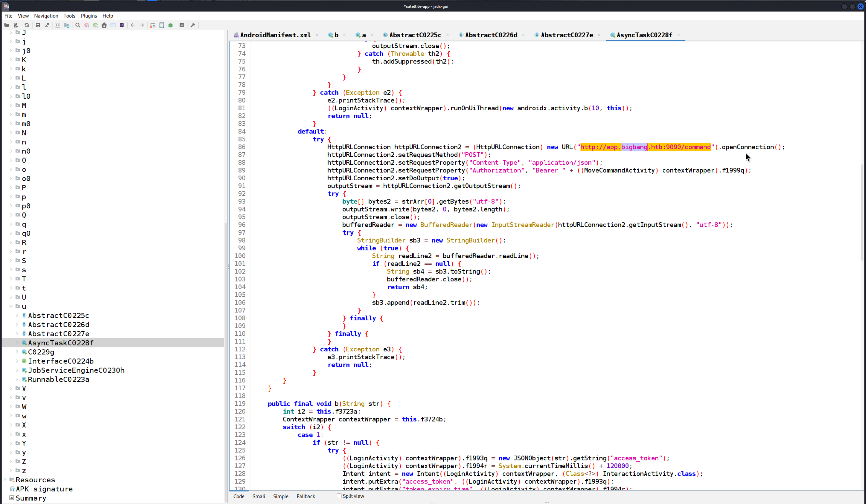This screenshot has height=504, width=866.
Task: Click the green bug debugger icon
Action: pos(170,25)
